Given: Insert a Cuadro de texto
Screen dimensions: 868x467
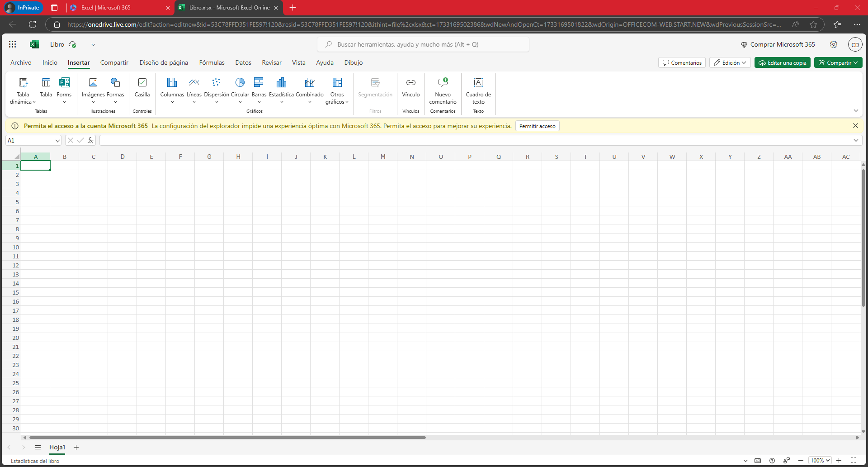Looking at the screenshot, I should 478,91.
